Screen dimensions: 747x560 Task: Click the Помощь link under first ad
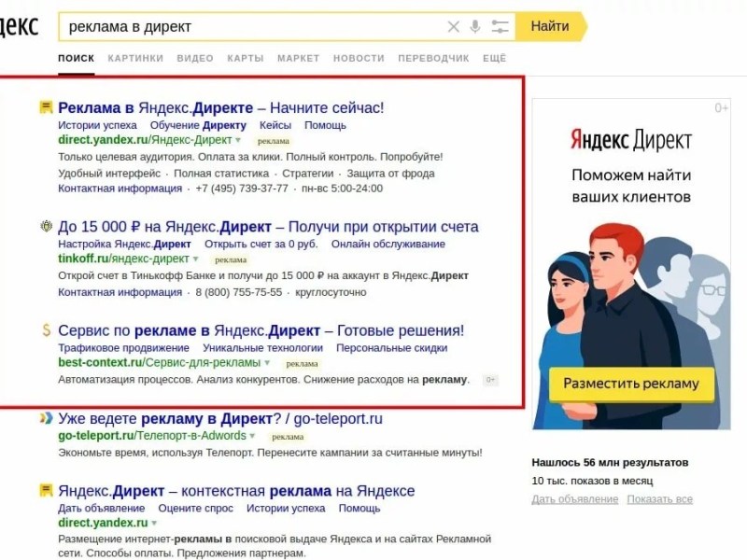tap(328, 124)
